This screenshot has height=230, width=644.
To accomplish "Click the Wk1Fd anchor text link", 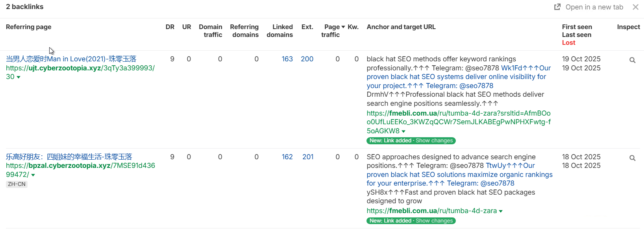I will click(511, 68).
